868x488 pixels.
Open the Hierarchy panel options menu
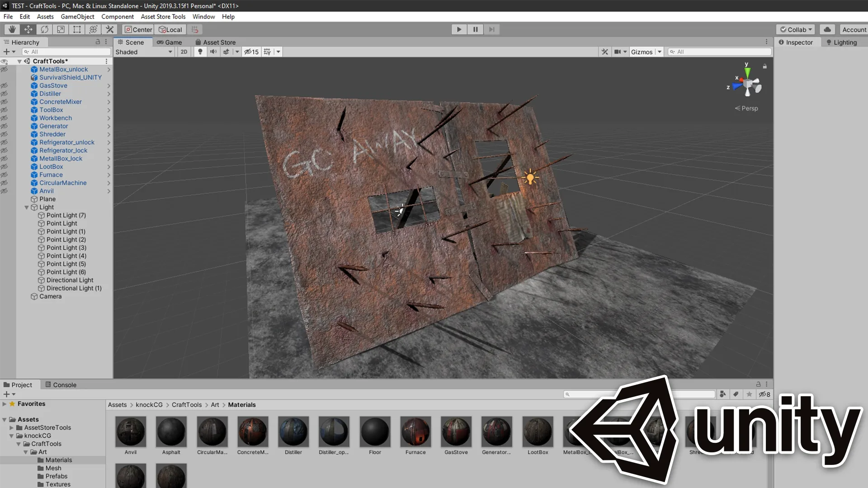(x=106, y=42)
